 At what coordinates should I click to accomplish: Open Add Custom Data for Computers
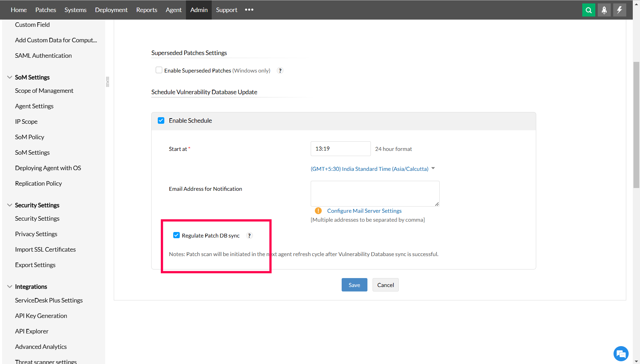[56, 40]
